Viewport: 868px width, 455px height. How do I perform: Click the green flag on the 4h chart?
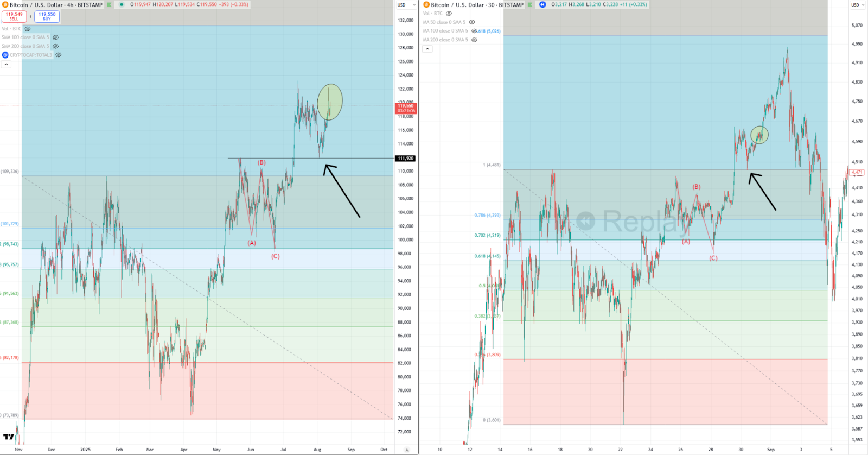(109, 5)
